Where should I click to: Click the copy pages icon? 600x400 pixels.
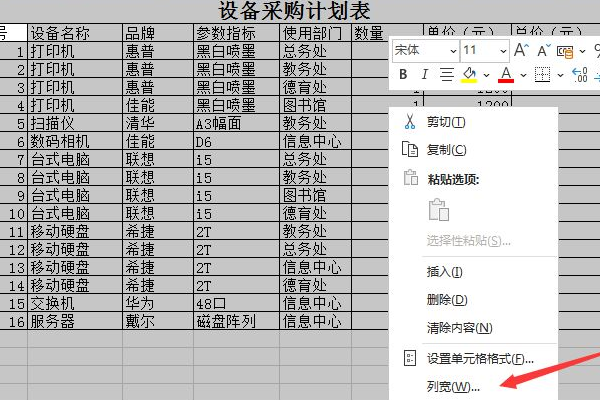[410, 149]
